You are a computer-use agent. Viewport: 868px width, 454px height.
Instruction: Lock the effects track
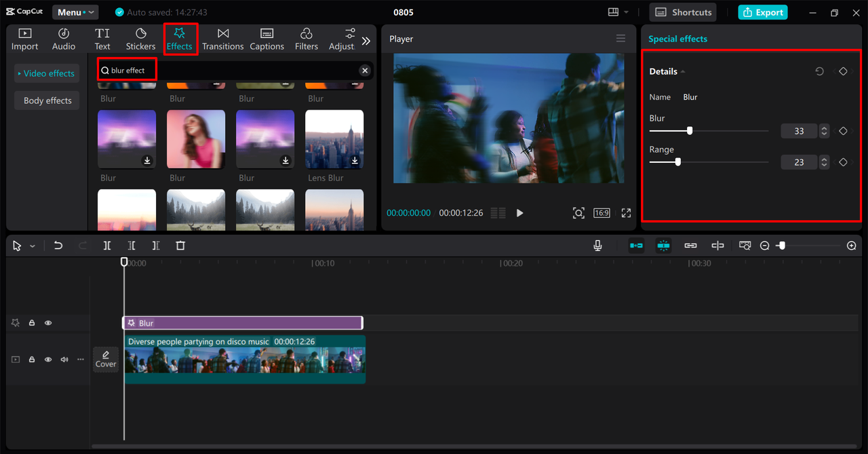(x=32, y=323)
